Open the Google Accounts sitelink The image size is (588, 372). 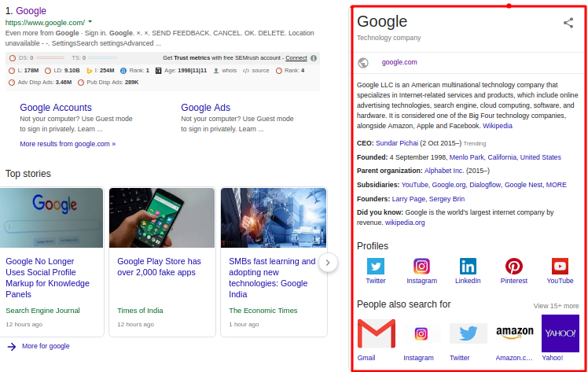(56, 108)
